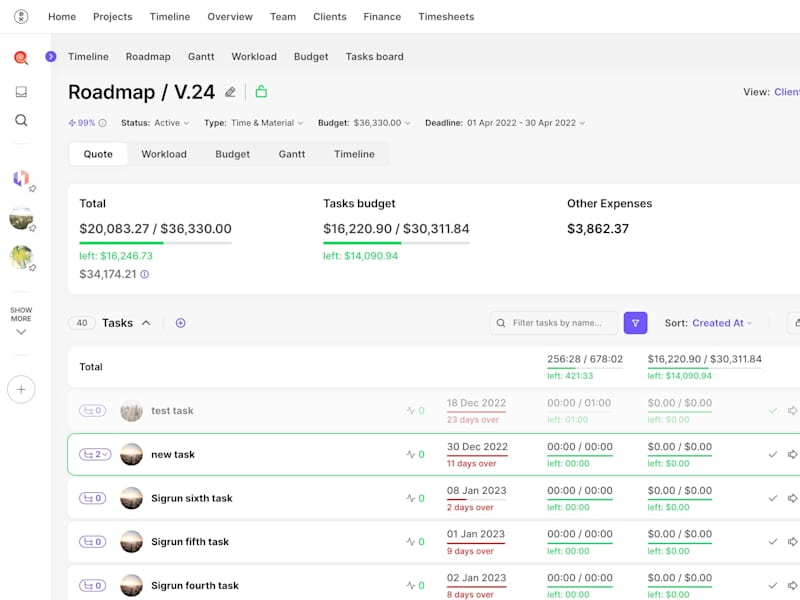Open Clients in top navigation
The height and width of the screenshot is (600, 800).
[x=330, y=16]
